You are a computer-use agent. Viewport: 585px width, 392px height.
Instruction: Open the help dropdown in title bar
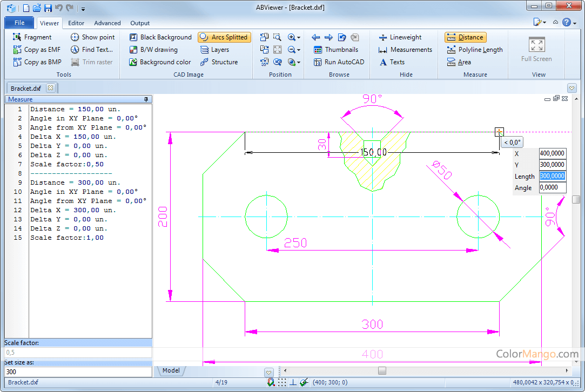pos(574,23)
